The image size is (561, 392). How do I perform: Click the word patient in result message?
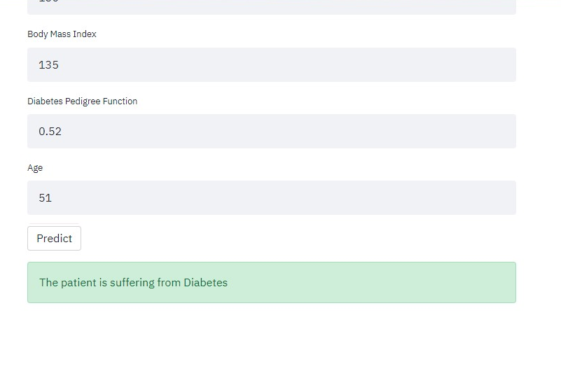(x=78, y=283)
